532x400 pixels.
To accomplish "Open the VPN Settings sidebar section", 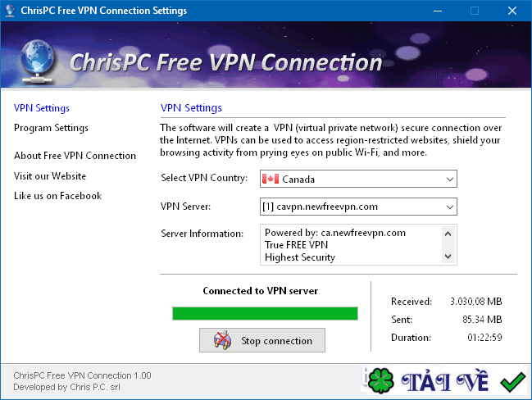I will (42, 108).
